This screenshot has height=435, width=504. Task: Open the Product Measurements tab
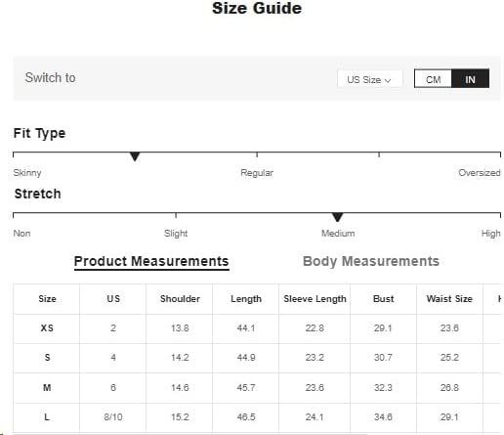[151, 262]
